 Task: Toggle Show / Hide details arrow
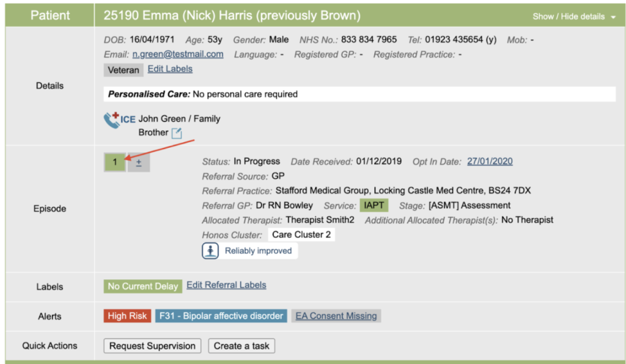point(613,17)
